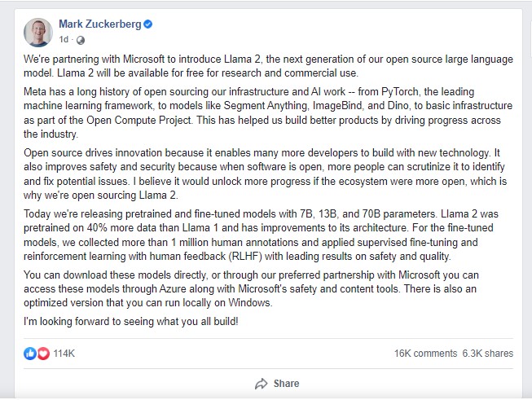Click the "I'm looking forward" closing line
The image size is (532, 400).
130,321
